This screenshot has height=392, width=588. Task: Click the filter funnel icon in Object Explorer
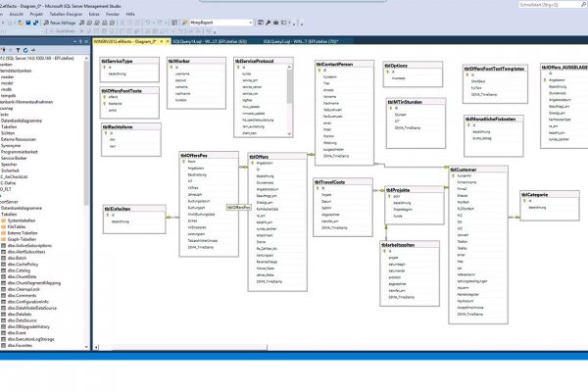[18, 50]
